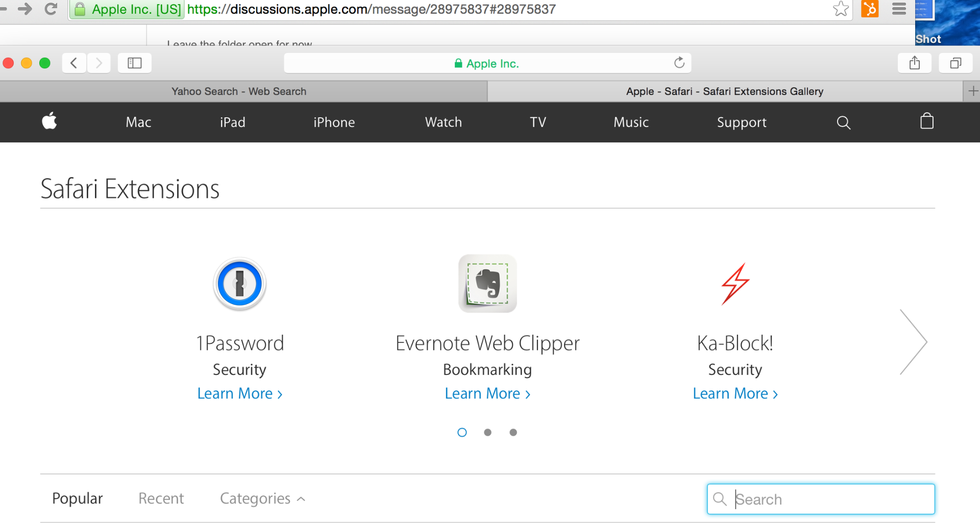Select the Ka-Block! lightning bolt icon
980x526 pixels.
click(x=735, y=284)
